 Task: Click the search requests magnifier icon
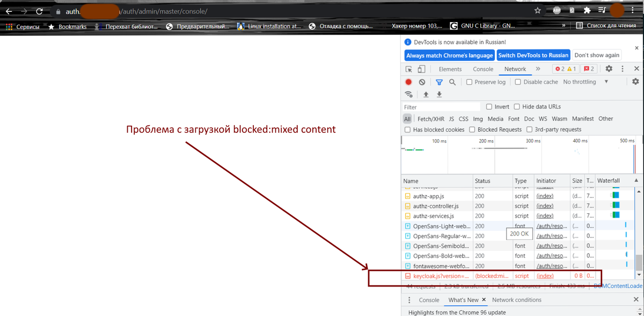[x=452, y=82]
